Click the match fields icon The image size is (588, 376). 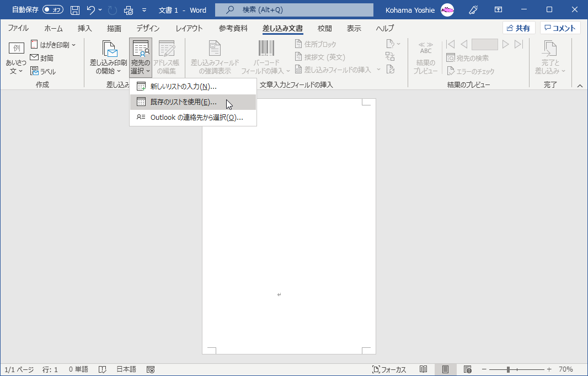(390, 57)
